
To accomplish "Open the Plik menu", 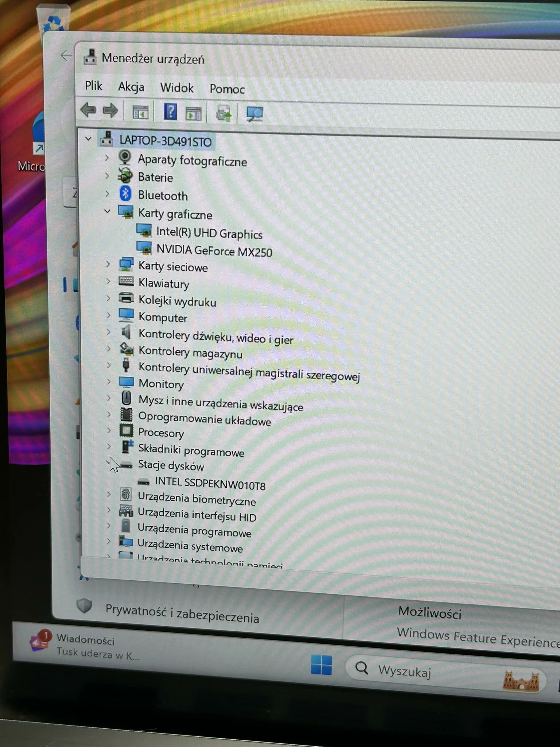I will pos(93,86).
